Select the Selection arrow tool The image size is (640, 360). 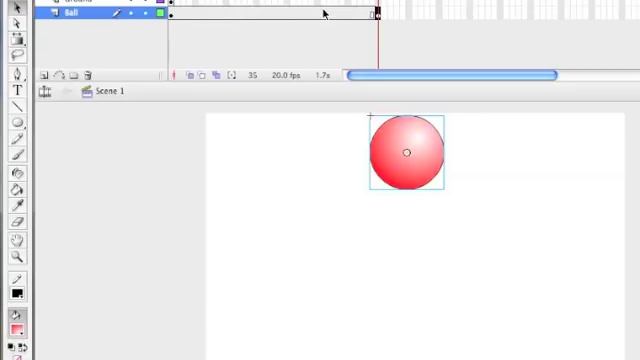17,8
